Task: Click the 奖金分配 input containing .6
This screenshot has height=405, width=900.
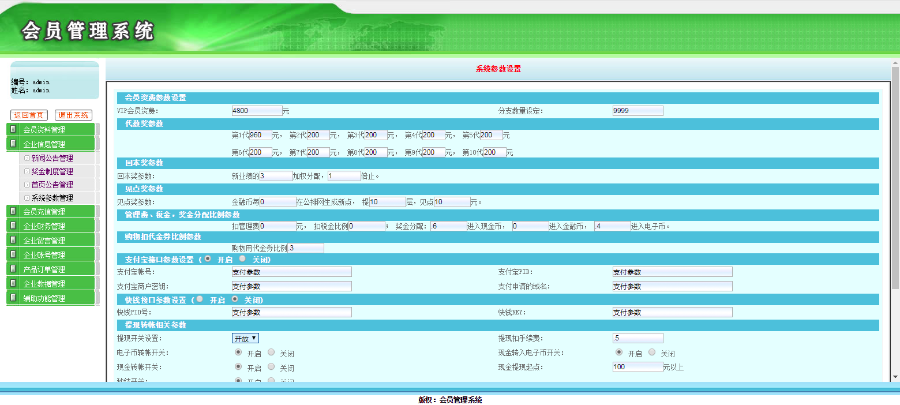Action: tap(448, 226)
